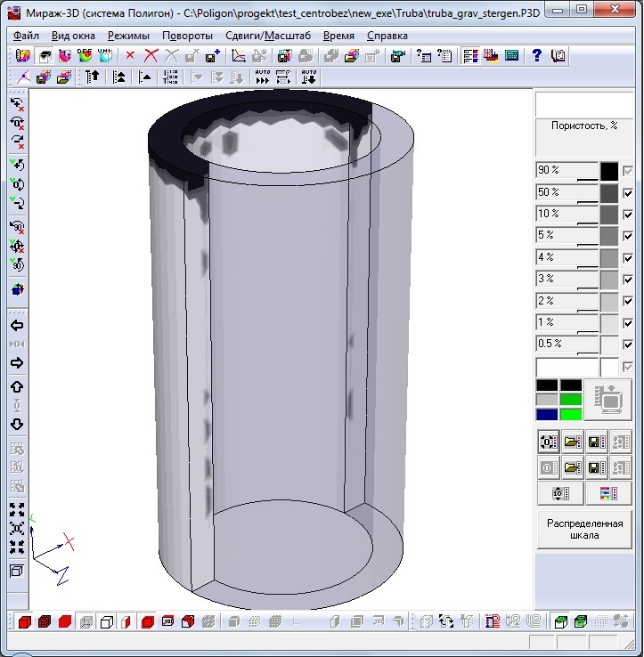Toggle the 5 % porosity level checkbox
The image size is (644, 657).
click(628, 236)
